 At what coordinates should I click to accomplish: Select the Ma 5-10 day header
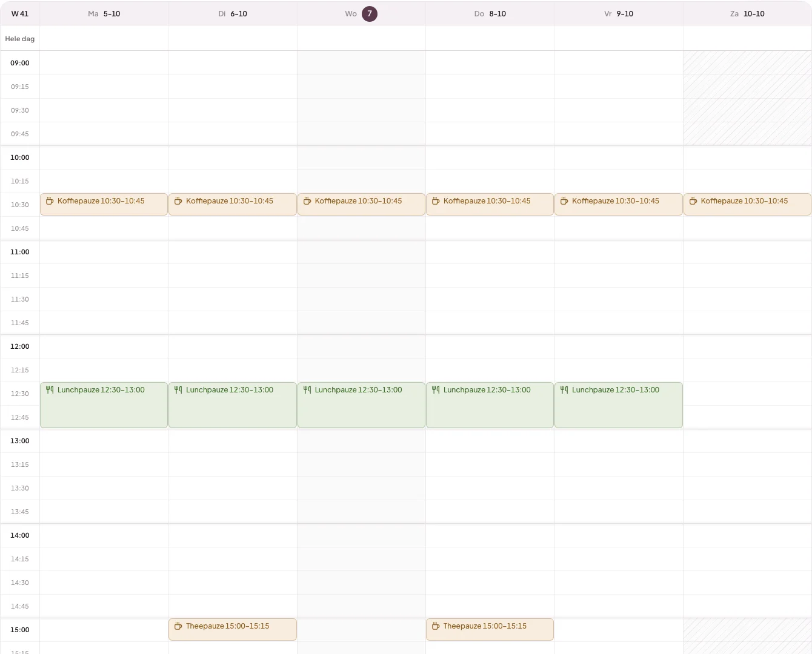pyautogui.click(x=104, y=13)
